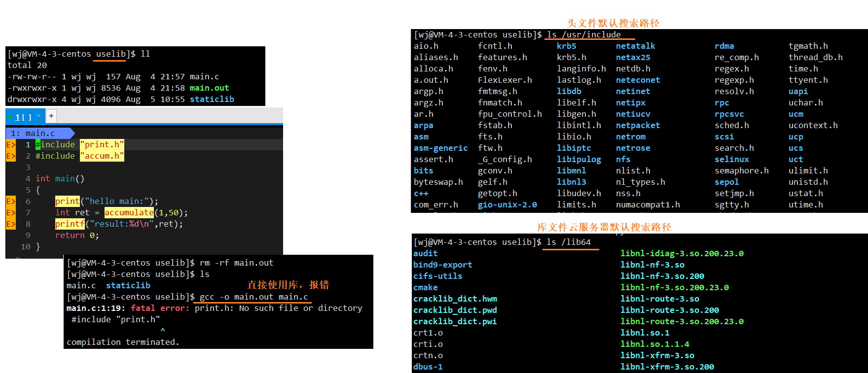
Task: Click 'semaphore.h' in the include listing
Action: click(742, 170)
